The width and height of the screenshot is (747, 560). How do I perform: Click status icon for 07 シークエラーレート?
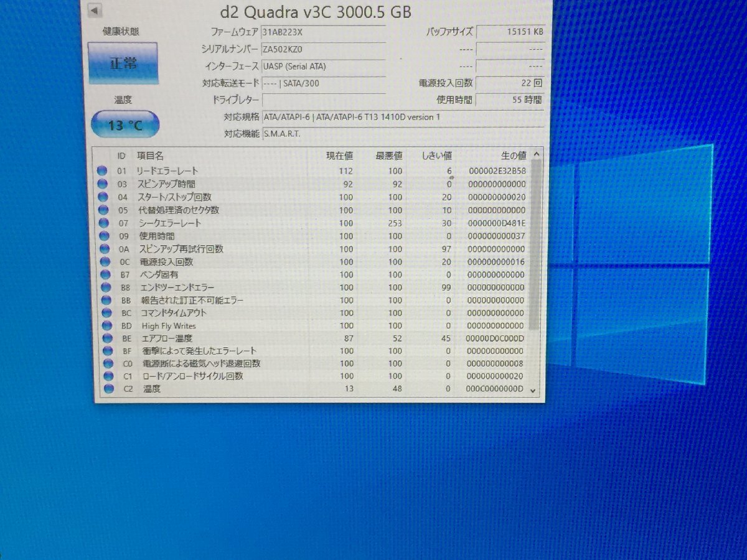tap(103, 223)
